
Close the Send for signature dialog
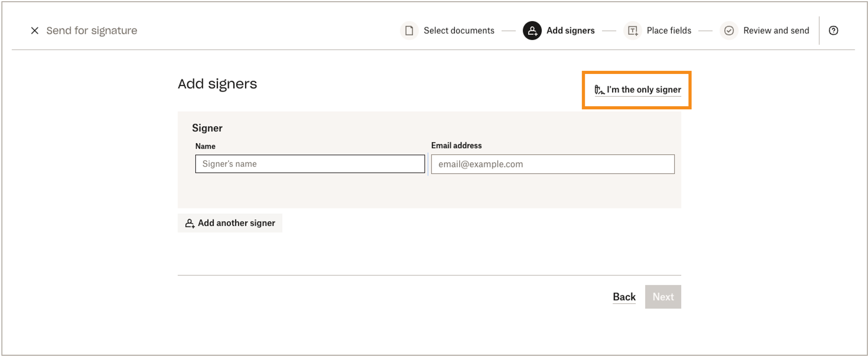(x=34, y=31)
